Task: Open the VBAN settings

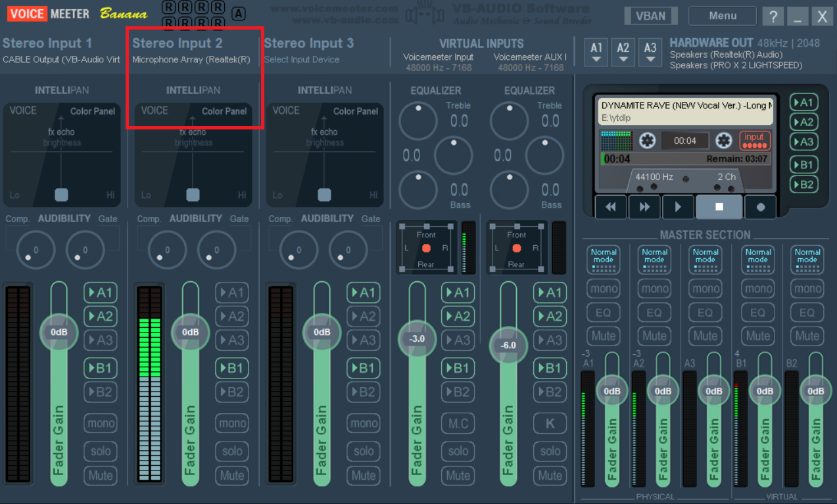Action: click(x=651, y=16)
